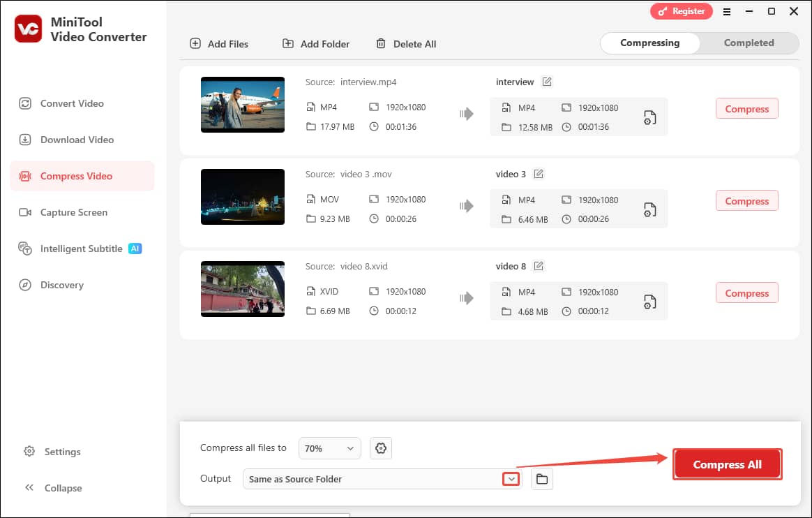The height and width of the screenshot is (518, 812).
Task: Collapse the left sidebar
Action: (x=52, y=488)
